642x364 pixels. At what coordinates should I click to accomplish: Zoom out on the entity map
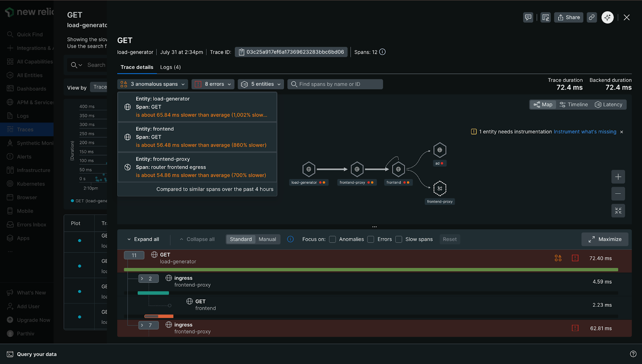pos(618,194)
